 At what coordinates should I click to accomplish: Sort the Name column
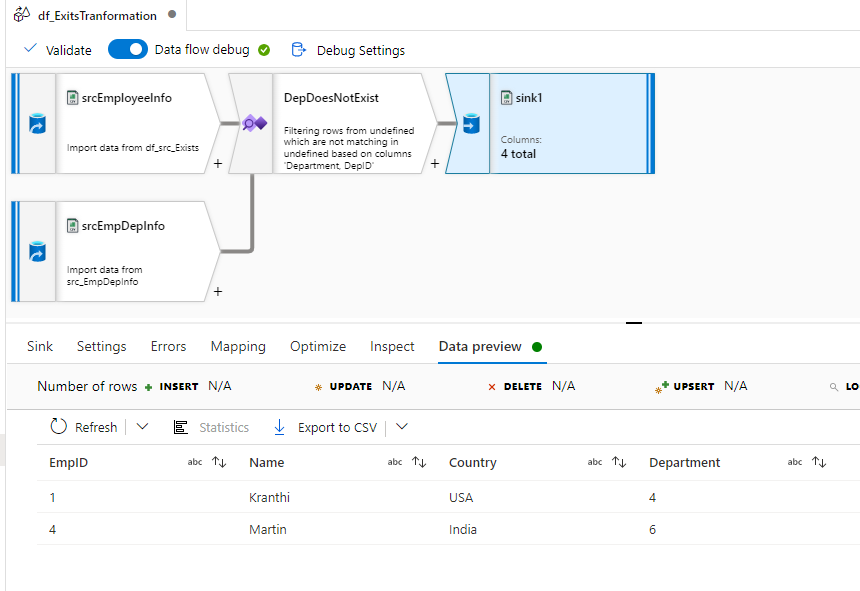point(419,462)
